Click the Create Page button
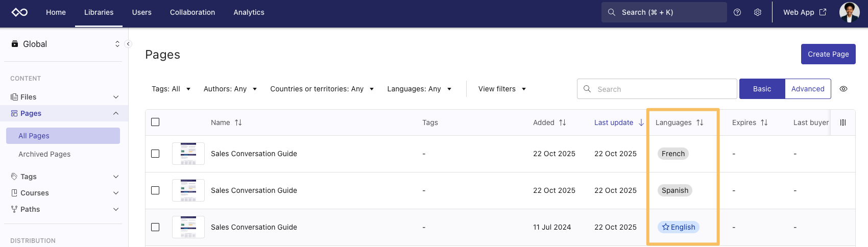 coord(828,54)
